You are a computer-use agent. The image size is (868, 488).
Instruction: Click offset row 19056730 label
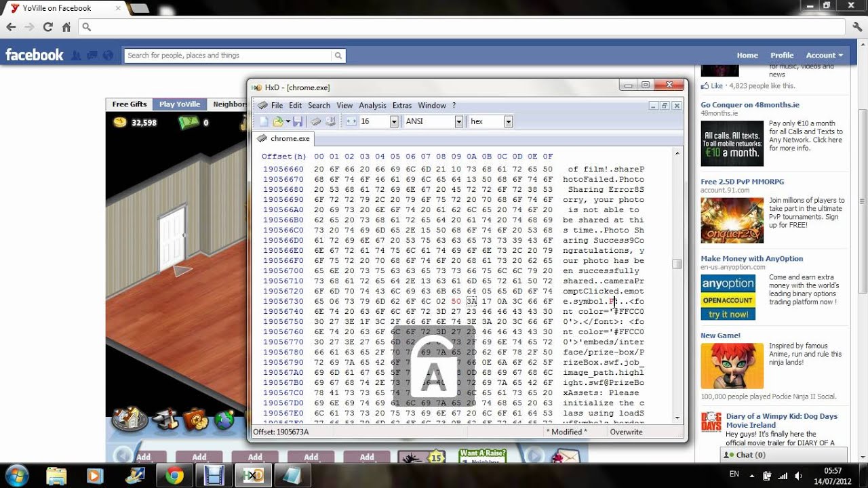point(283,301)
